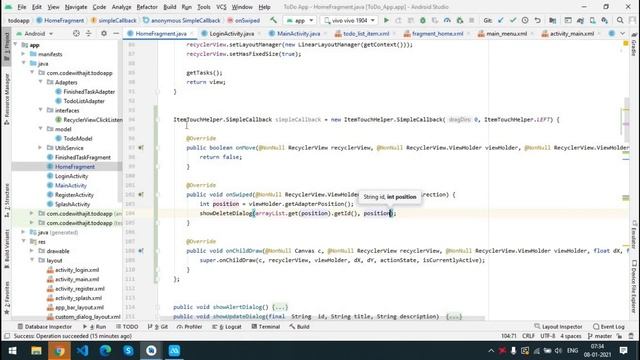Image resolution: width=640 pixels, height=360 pixels.
Task: Collapse the layout folder
Action: [32, 260]
